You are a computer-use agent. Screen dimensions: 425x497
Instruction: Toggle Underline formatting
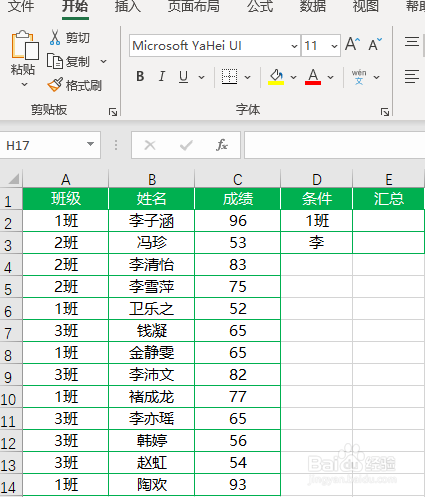pos(183,77)
